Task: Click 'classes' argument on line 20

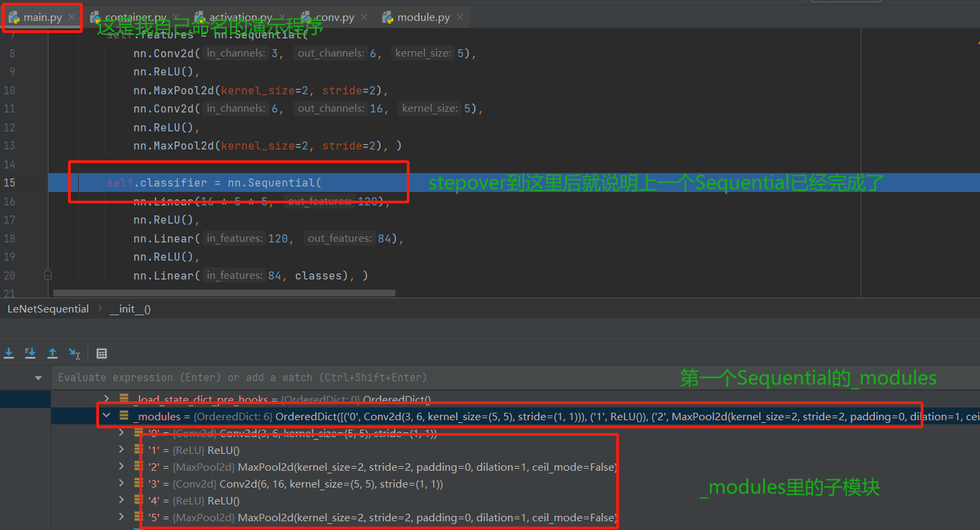Action: pos(319,275)
